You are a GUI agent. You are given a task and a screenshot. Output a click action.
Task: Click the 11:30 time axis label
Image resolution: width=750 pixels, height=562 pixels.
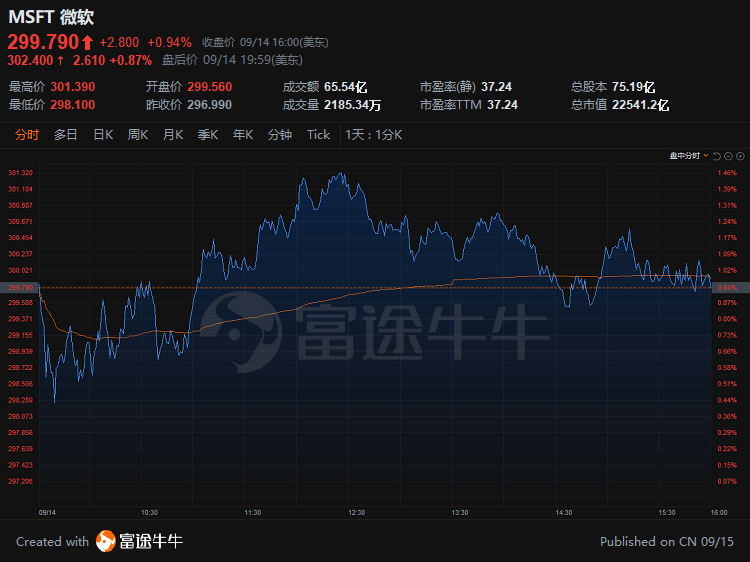(x=253, y=512)
